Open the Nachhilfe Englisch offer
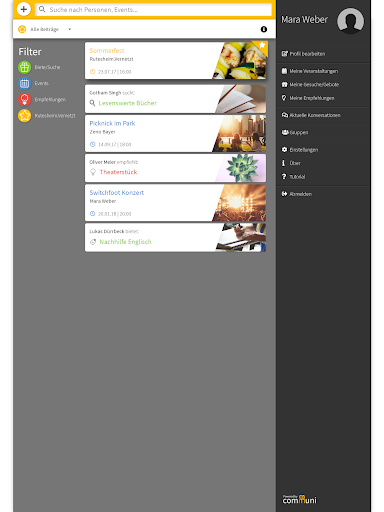This screenshot has width=384, height=512. tap(125, 242)
